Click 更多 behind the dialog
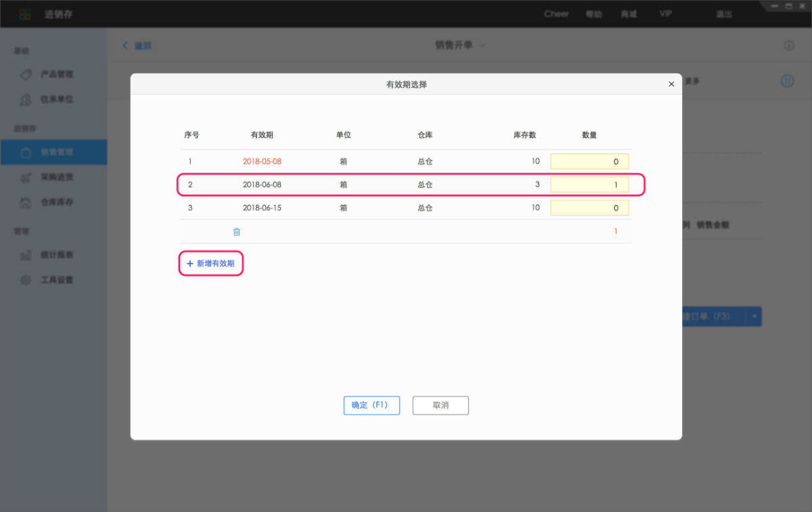This screenshot has width=812, height=512. (692, 81)
